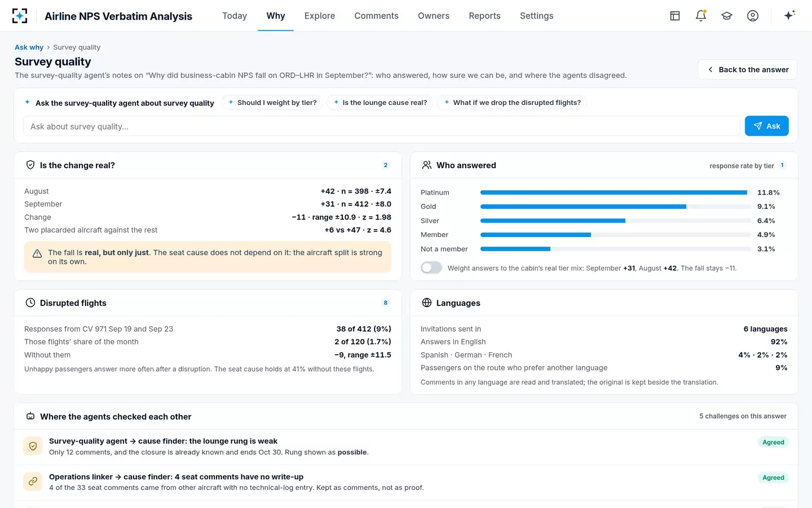Open the Reports tab
This screenshot has height=508, width=812.
click(484, 16)
